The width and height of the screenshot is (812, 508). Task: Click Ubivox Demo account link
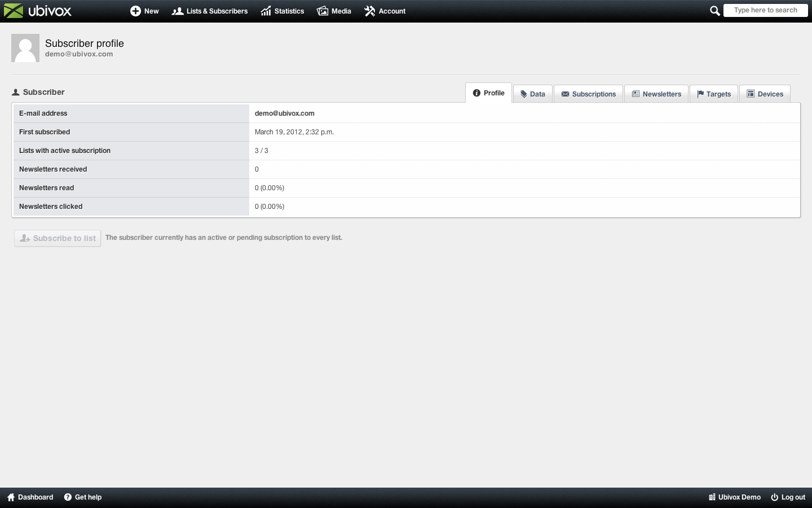[x=735, y=497]
